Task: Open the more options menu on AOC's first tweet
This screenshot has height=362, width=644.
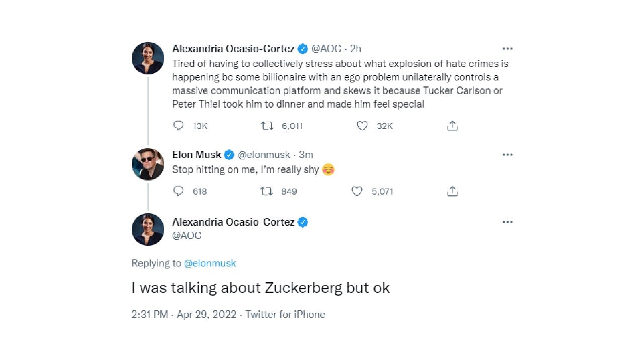Action: 507,48
